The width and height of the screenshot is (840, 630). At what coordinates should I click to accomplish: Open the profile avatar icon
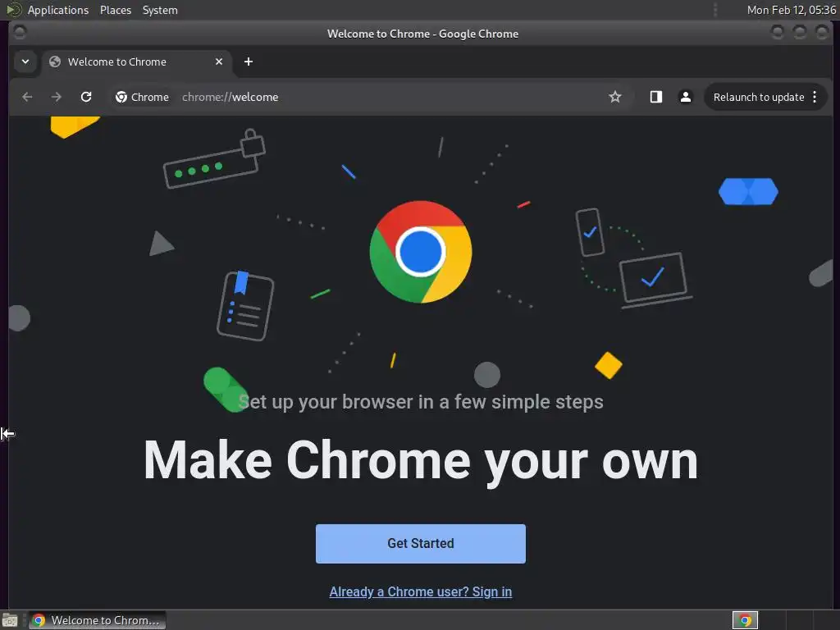pyautogui.click(x=685, y=97)
